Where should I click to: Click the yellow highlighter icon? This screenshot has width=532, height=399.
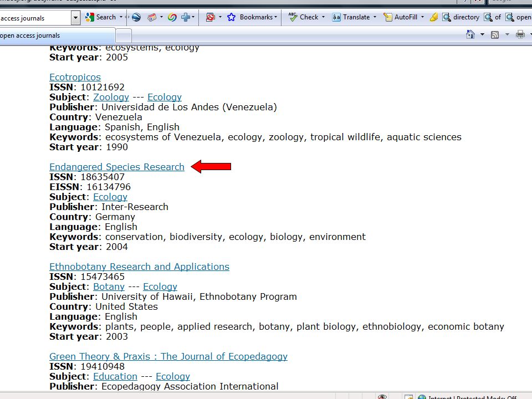pyautogui.click(x=433, y=17)
